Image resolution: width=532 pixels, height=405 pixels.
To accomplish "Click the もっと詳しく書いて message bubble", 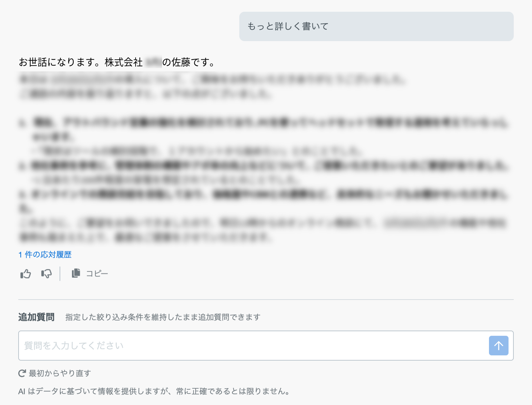I will click(x=376, y=26).
